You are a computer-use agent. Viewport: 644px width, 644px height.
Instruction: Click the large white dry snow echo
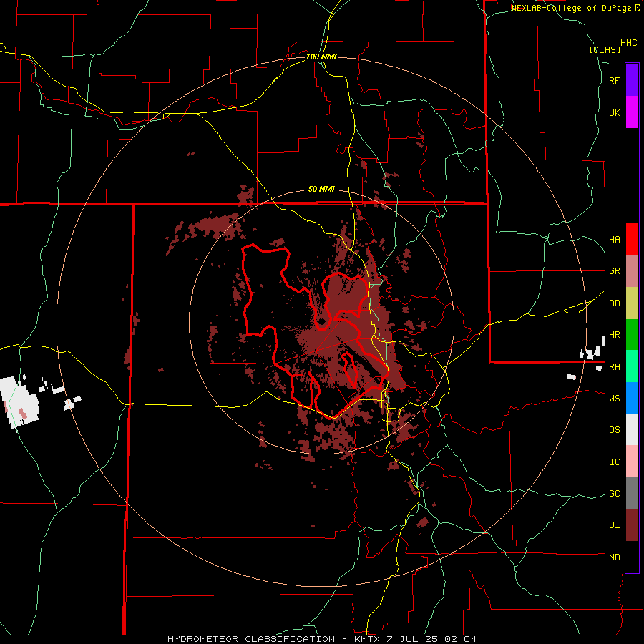[x=19, y=402]
